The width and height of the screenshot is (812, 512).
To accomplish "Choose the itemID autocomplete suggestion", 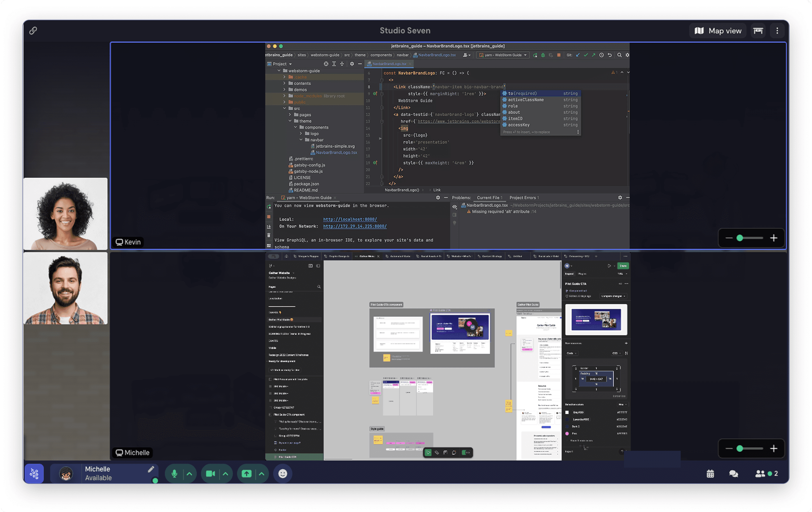I will (x=541, y=118).
